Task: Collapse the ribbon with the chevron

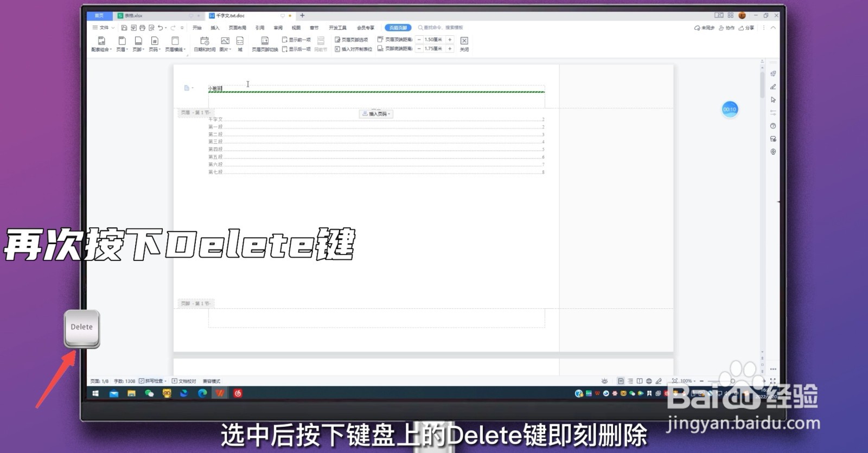Action: pyautogui.click(x=773, y=28)
